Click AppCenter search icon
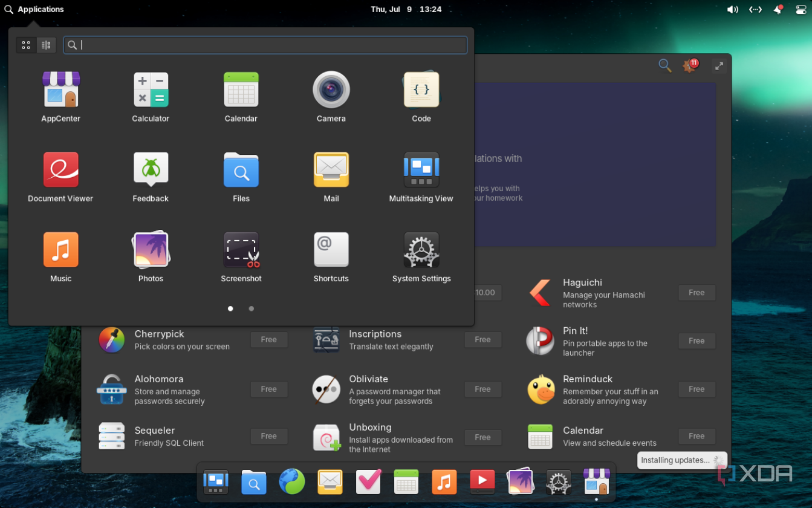812x508 pixels. coord(664,65)
